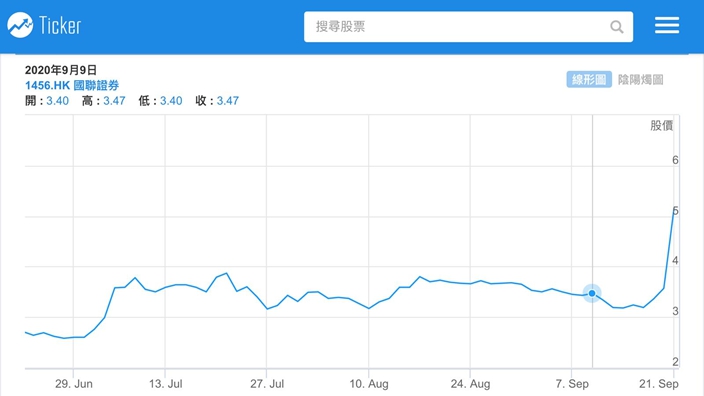Click the 10. Aug axis label
The height and width of the screenshot is (396, 704).
click(369, 384)
